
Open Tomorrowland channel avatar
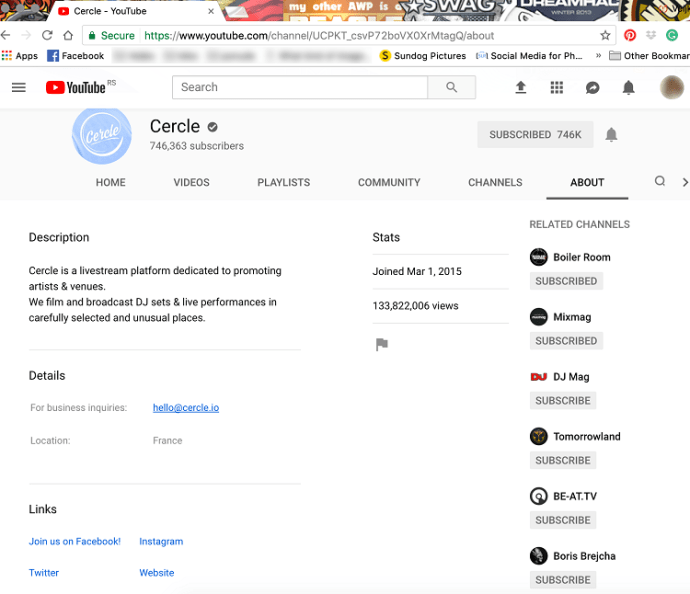click(539, 436)
